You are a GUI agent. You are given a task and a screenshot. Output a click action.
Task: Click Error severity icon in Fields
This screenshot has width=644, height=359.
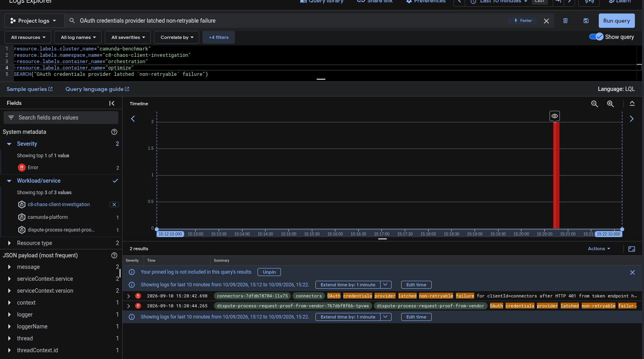(22, 168)
